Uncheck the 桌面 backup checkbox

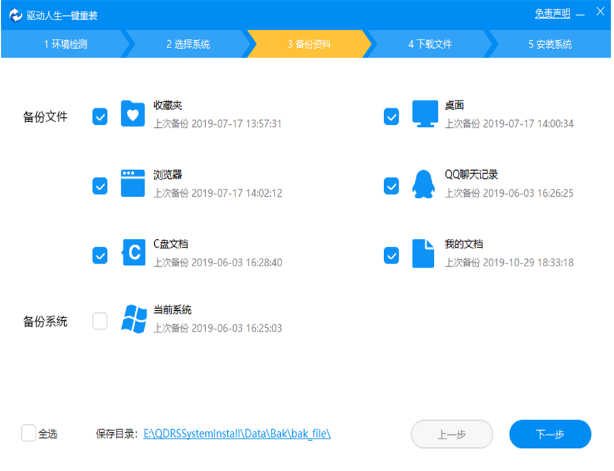click(x=392, y=117)
